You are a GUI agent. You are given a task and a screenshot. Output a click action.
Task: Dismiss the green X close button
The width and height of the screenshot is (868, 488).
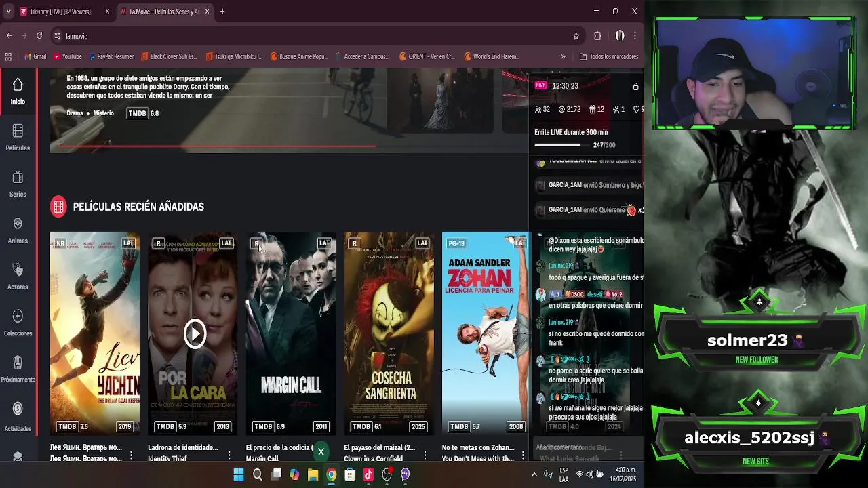(x=321, y=451)
